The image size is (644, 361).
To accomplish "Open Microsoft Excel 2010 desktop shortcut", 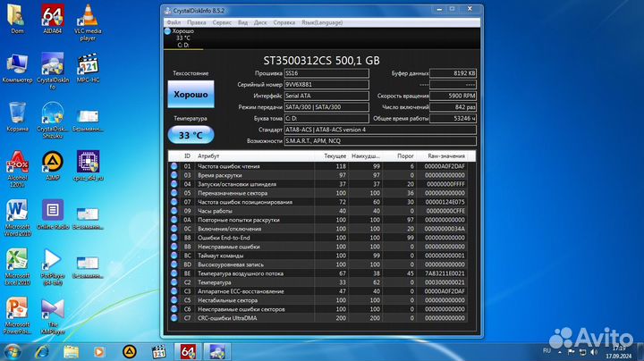I will [17, 266].
